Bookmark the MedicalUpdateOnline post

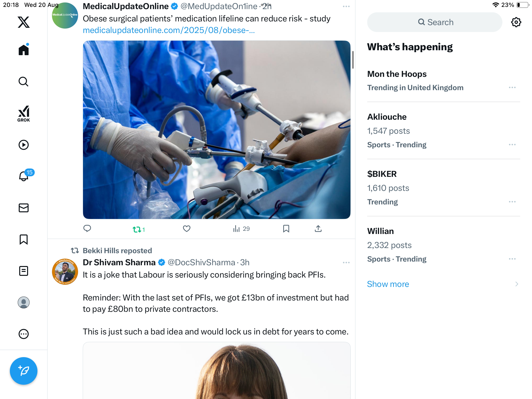coord(286,229)
